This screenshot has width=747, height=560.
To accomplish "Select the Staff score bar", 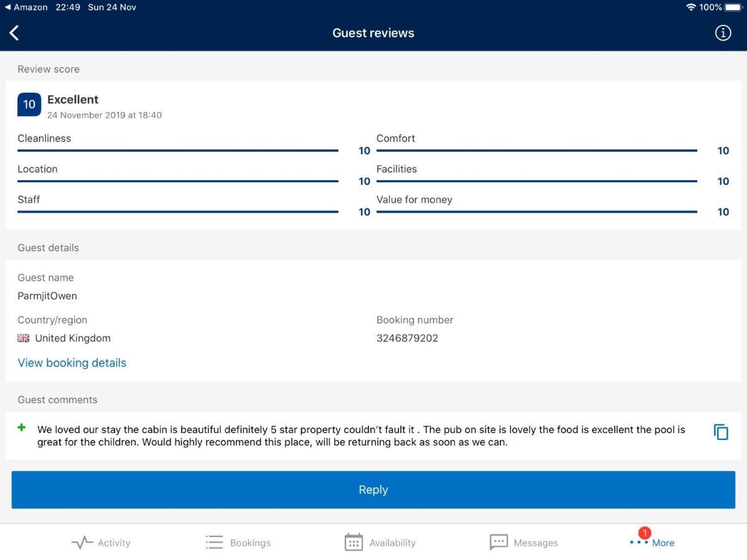I will point(178,212).
